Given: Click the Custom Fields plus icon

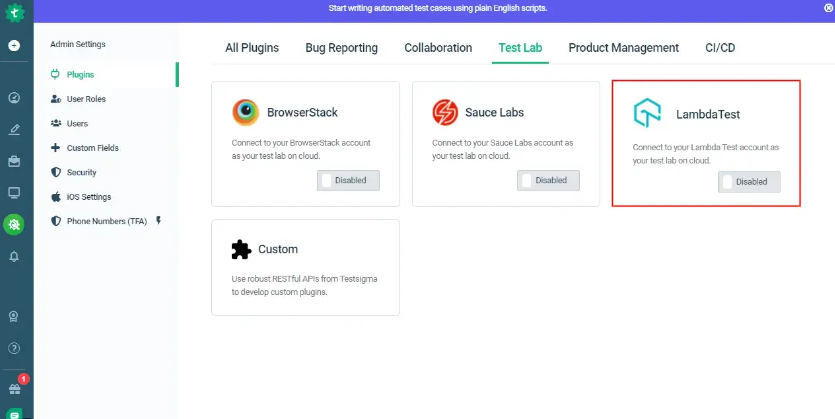Looking at the screenshot, I should 55,147.
